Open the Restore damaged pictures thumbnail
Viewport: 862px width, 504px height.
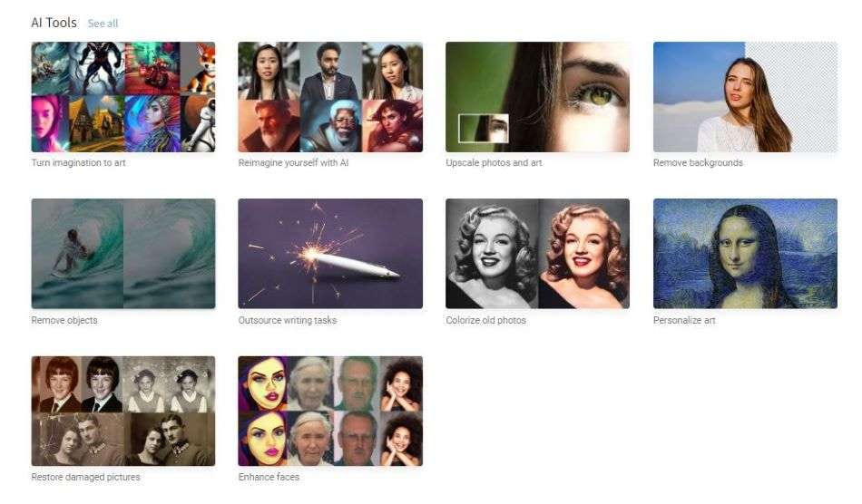coord(123,412)
